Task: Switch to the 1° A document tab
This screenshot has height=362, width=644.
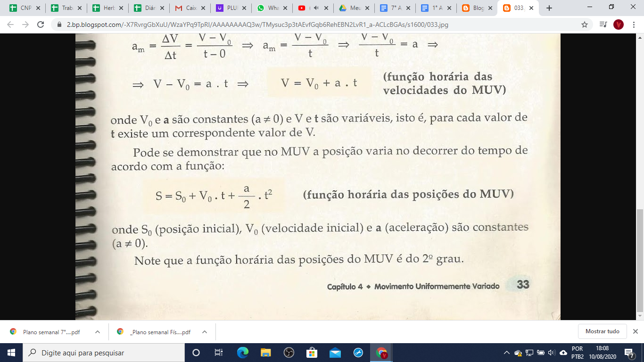Action: [x=436, y=8]
